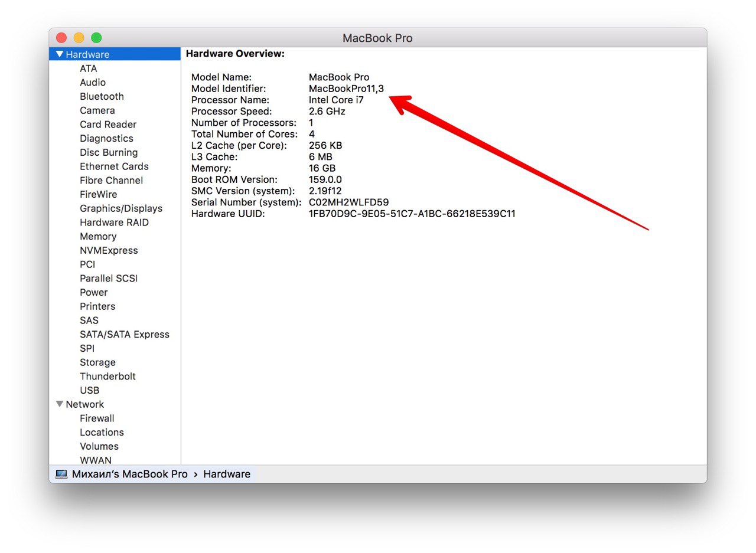Select Diagnostics in the sidebar
756x553 pixels.
(x=106, y=139)
